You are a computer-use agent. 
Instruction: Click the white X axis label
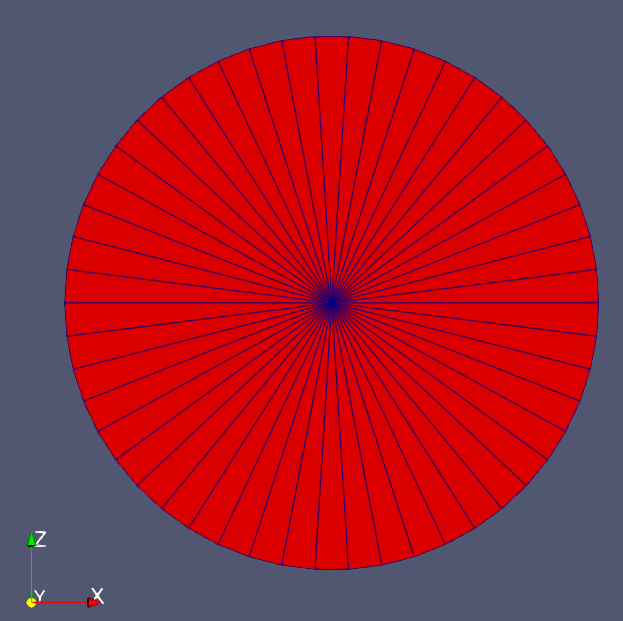tap(97, 596)
